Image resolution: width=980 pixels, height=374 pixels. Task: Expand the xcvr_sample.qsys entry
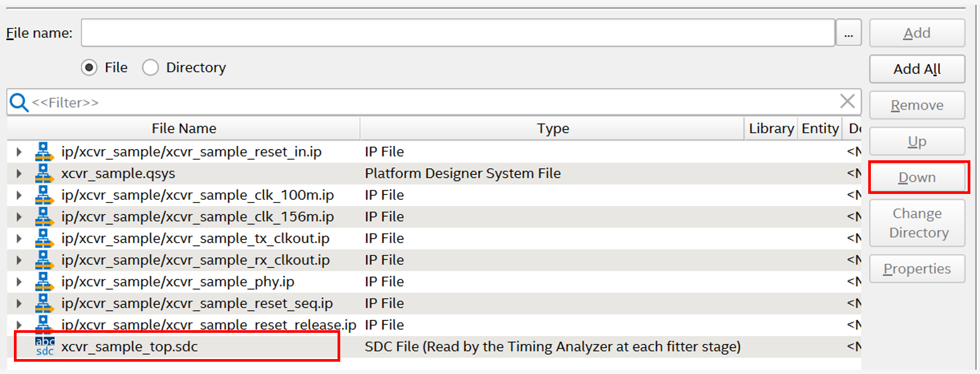(x=19, y=174)
